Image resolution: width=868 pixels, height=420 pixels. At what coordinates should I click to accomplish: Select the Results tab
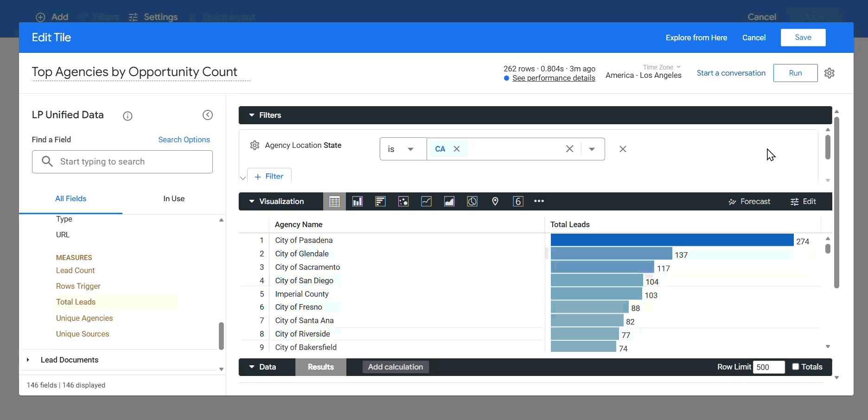321,367
